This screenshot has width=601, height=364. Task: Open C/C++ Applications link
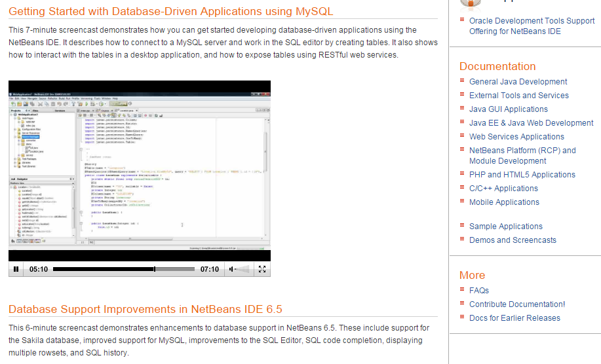(x=503, y=189)
